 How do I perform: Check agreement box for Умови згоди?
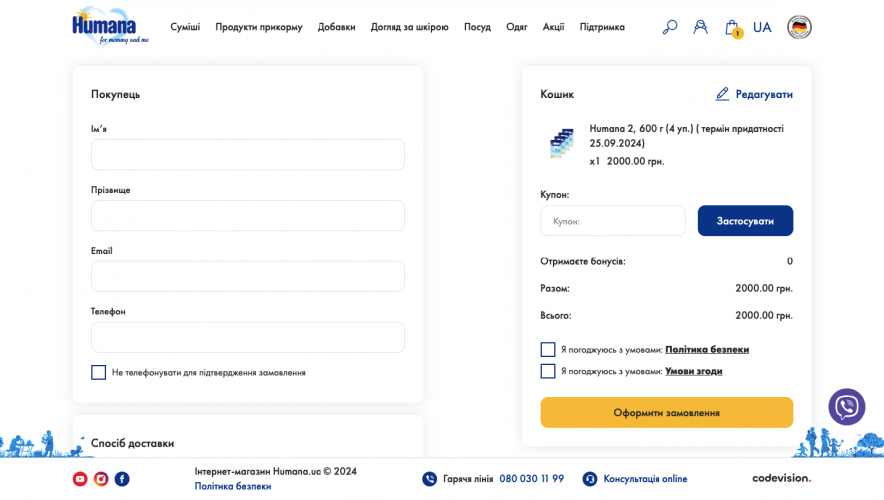pyautogui.click(x=547, y=371)
